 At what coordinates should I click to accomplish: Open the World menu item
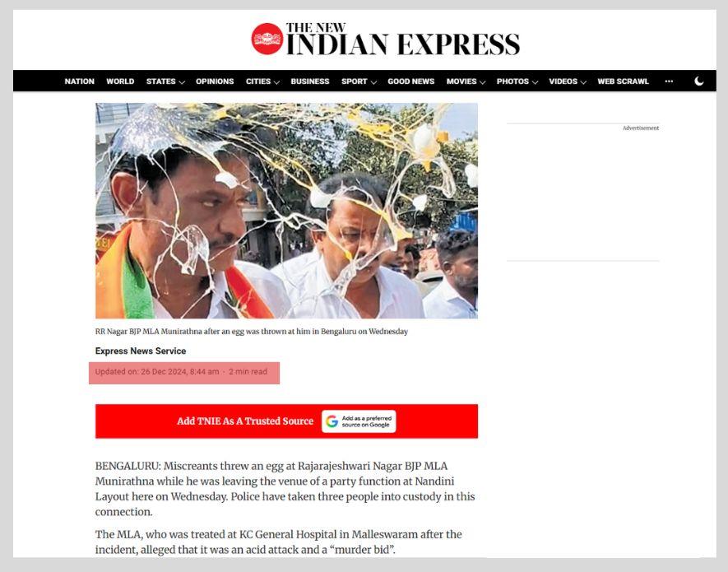pos(120,81)
